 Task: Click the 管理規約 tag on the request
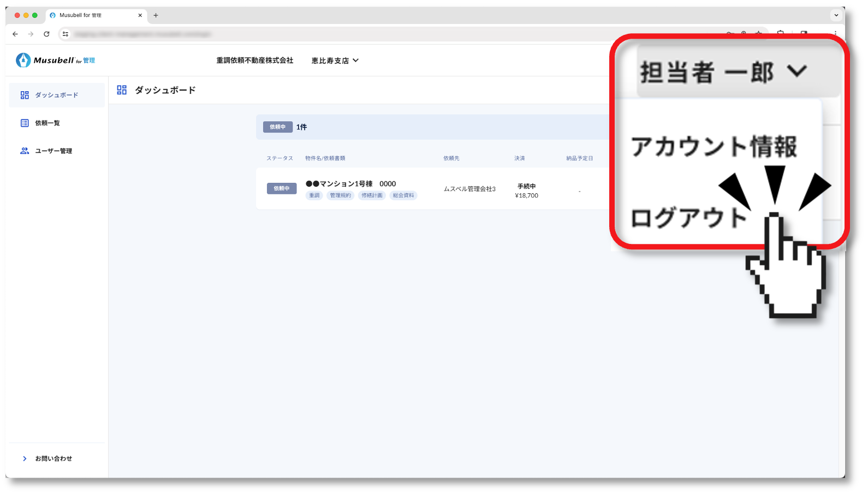click(x=340, y=195)
